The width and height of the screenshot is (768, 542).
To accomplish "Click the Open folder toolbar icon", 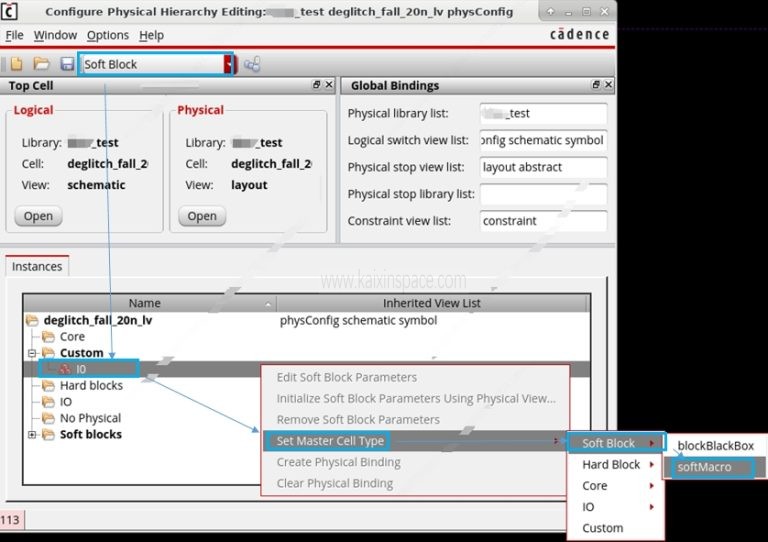I will (x=42, y=64).
